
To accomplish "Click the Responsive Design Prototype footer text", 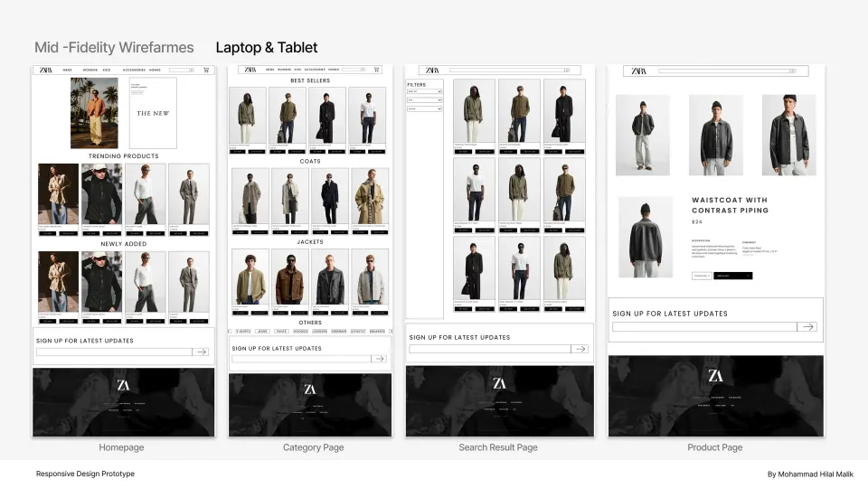I will pos(85,474).
